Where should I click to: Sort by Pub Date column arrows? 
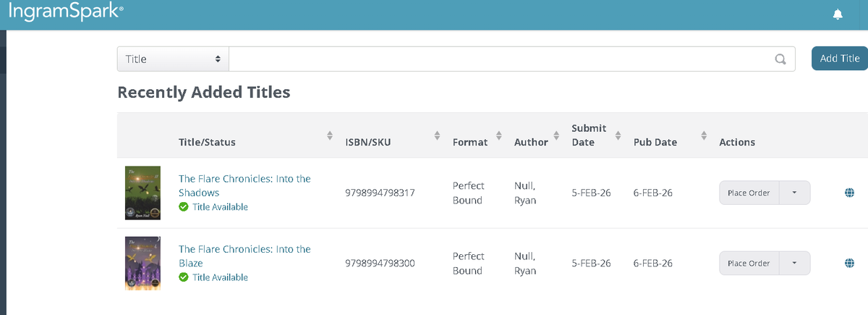pyautogui.click(x=704, y=135)
